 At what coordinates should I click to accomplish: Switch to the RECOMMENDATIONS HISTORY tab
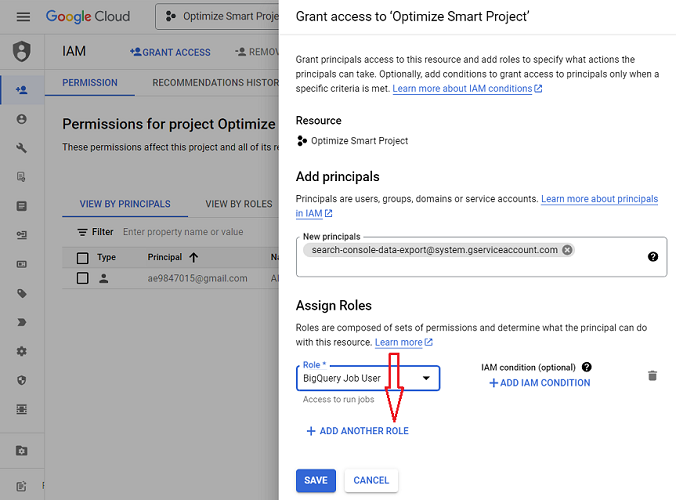click(216, 83)
